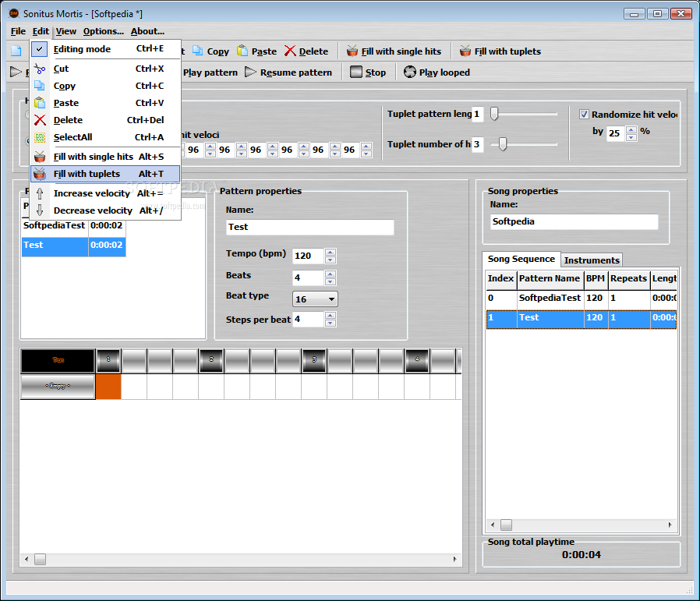This screenshot has height=601, width=700.
Task: Decrease Beats value with down spinner
Action: 331,281
